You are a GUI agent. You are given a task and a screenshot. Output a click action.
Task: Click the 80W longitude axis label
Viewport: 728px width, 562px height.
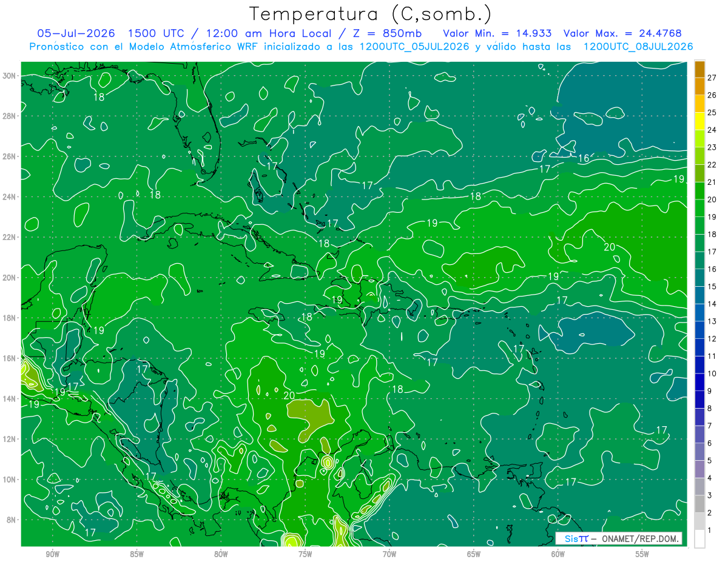pyautogui.click(x=221, y=554)
